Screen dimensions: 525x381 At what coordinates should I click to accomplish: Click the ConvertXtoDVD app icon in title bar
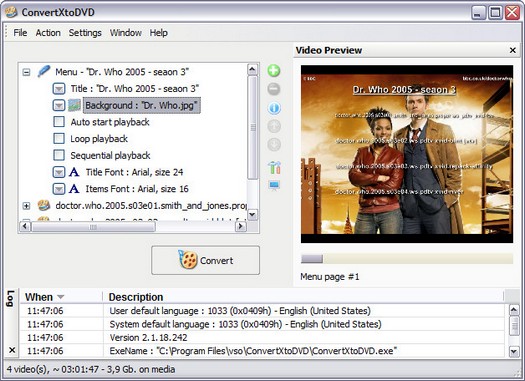11,12
